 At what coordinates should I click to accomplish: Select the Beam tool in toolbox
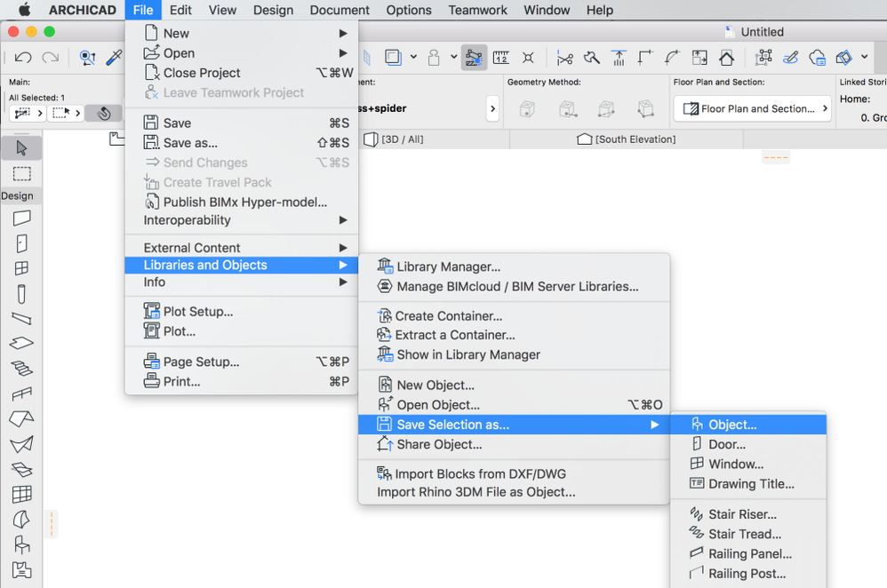(x=21, y=318)
